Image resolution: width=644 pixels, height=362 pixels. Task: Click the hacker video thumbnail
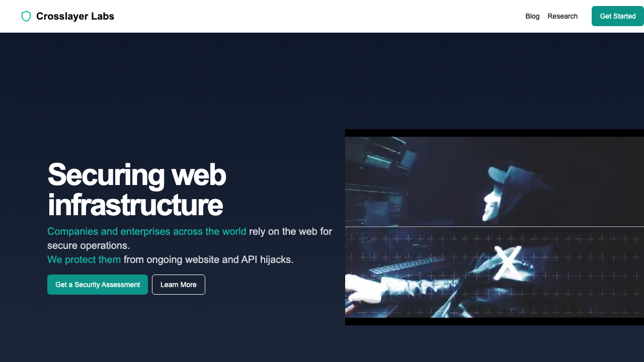click(495, 227)
